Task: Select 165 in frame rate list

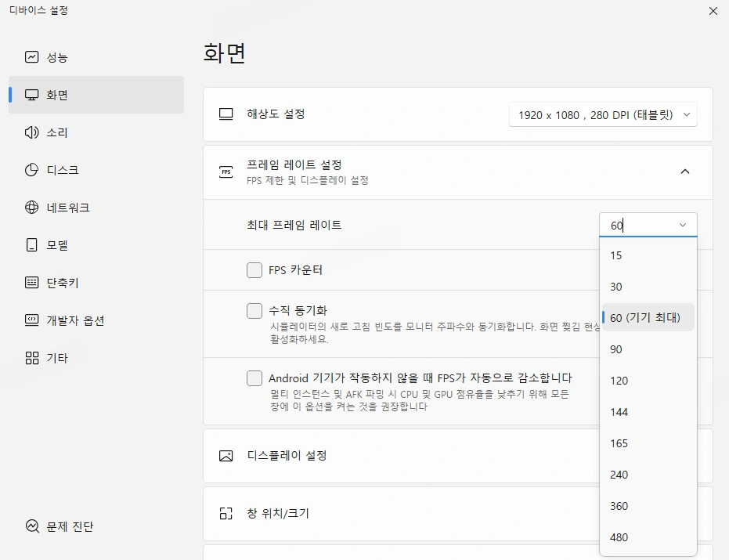Action: [x=648, y=443]
